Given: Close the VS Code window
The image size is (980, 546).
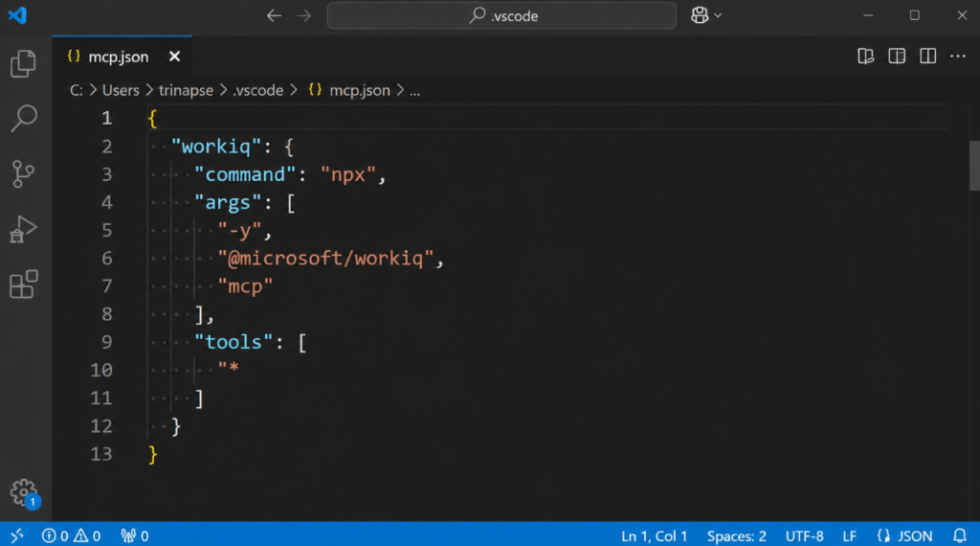Looking at the screenshot, I should [962, 15].
